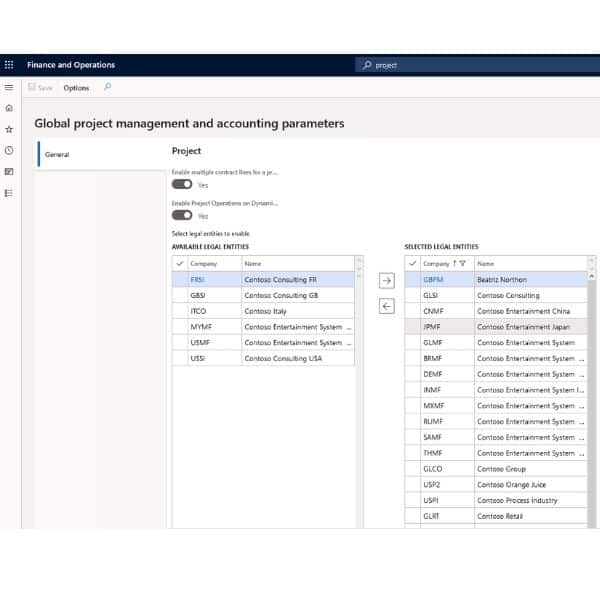Select the MXMF company row

point(496,406)
